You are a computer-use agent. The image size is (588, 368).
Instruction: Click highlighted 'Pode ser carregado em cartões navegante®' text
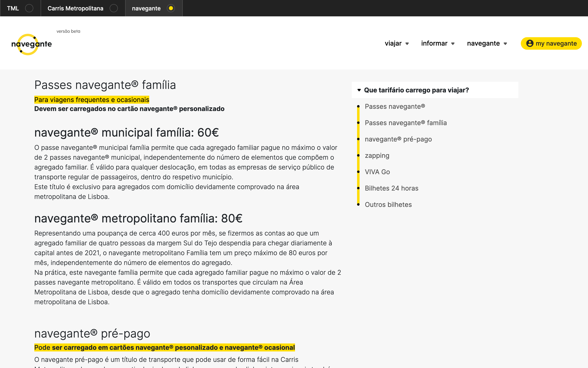point(165,348)
